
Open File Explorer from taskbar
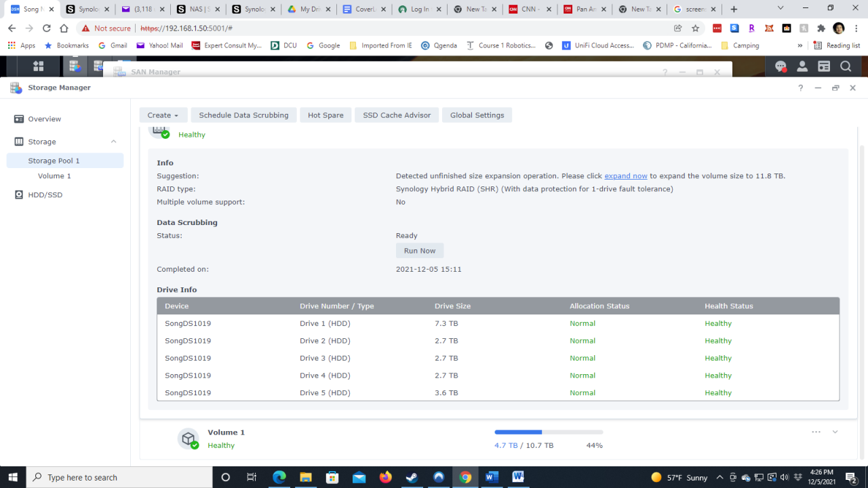pos(306,477)
